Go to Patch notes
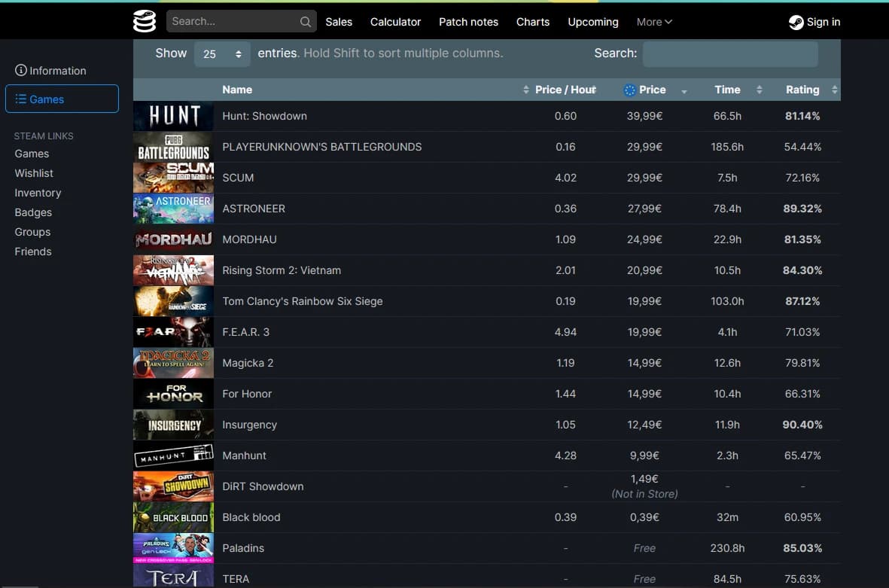Viewport: 889px width, 588px height. 468,22
